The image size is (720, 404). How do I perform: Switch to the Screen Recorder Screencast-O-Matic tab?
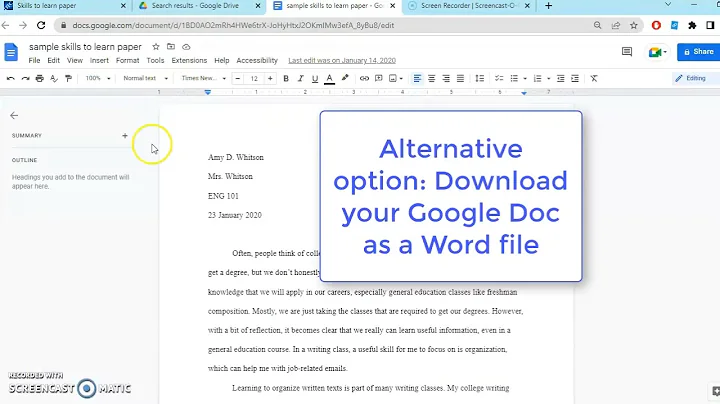(469, 6)
